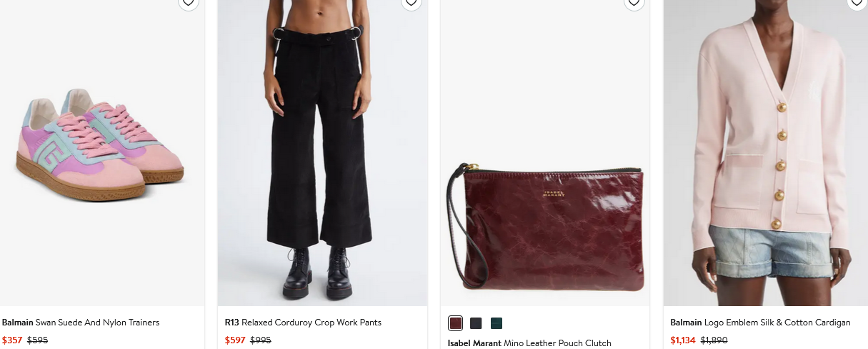Select the burgundy color swatch for the clutch
868x349 pixels.
click(456, 323)
